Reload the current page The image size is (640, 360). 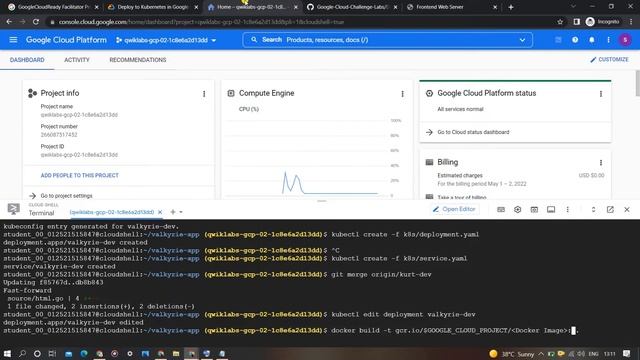36,22
